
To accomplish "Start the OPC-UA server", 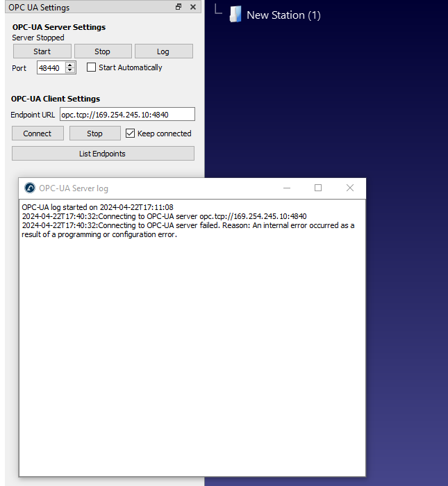I will tap(42, 51).
